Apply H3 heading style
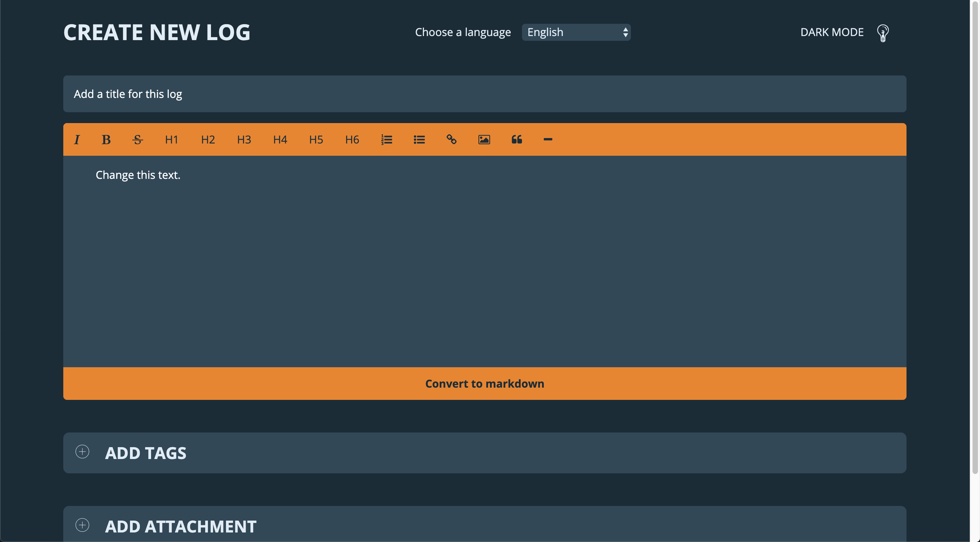Image resolution: width=980 pixels, height=542 pixels. [x=244, y=139]
